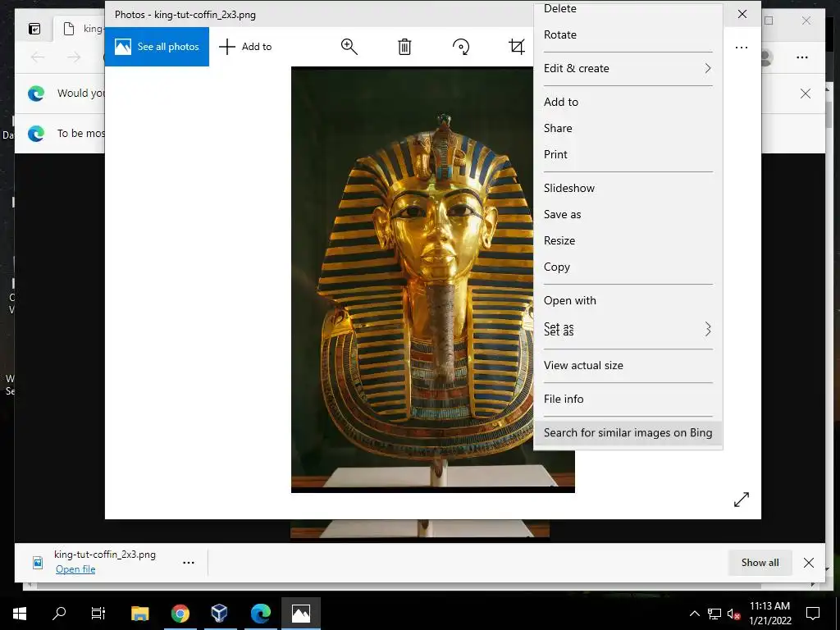Click the Rotate icon in Photos toolbar
The width and height of the screenshot is (840, 630).
[461, 47]
